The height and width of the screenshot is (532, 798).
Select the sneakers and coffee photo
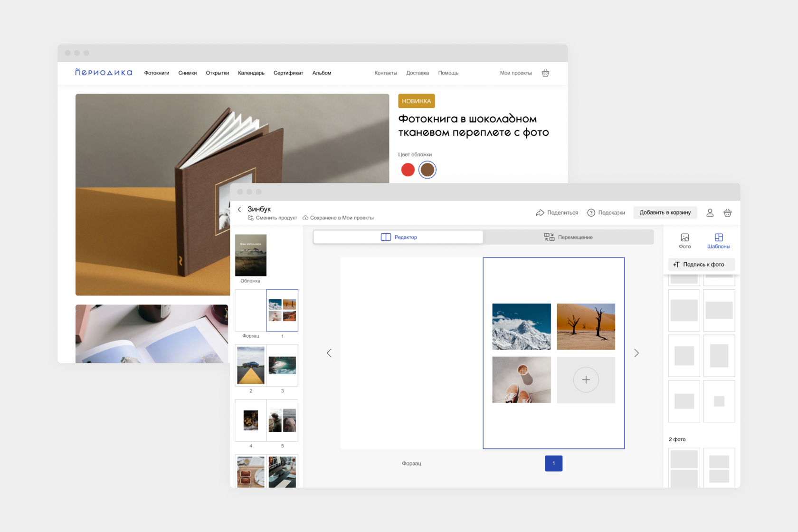click(522, 380)
